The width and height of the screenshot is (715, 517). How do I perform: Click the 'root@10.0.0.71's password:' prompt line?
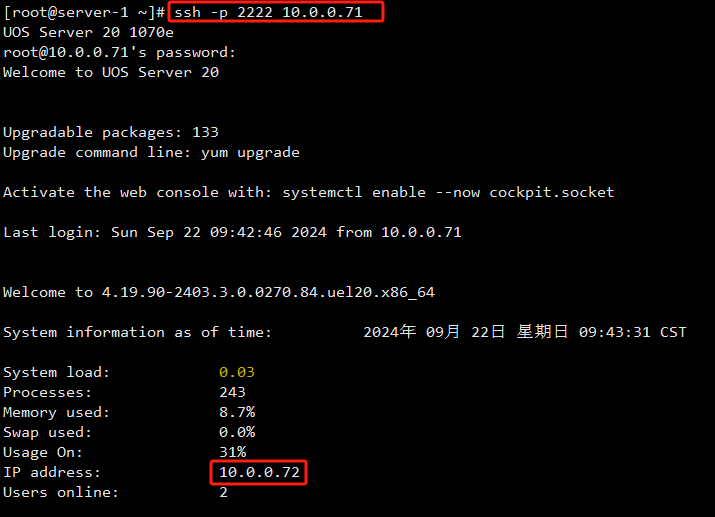coord(119,52)
